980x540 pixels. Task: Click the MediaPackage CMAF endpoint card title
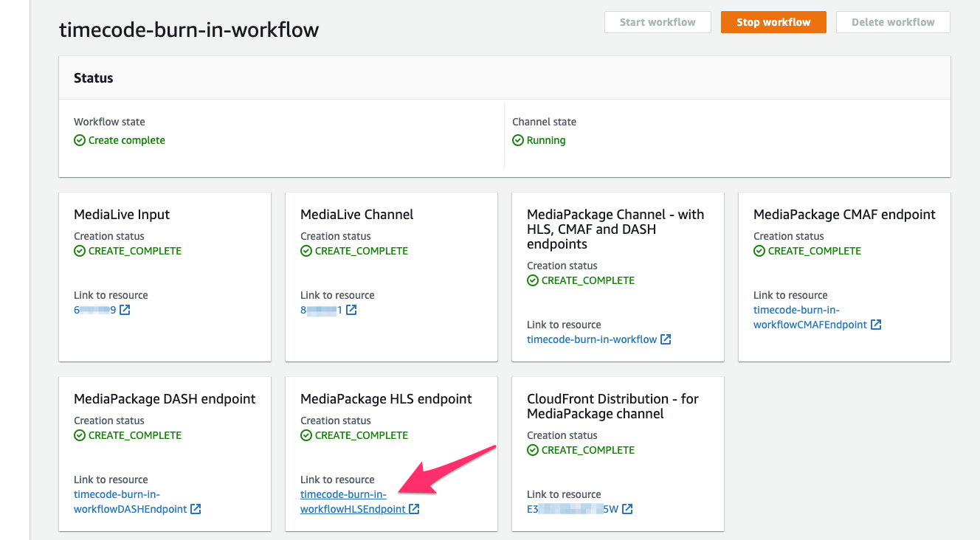[x=844, y=215]
